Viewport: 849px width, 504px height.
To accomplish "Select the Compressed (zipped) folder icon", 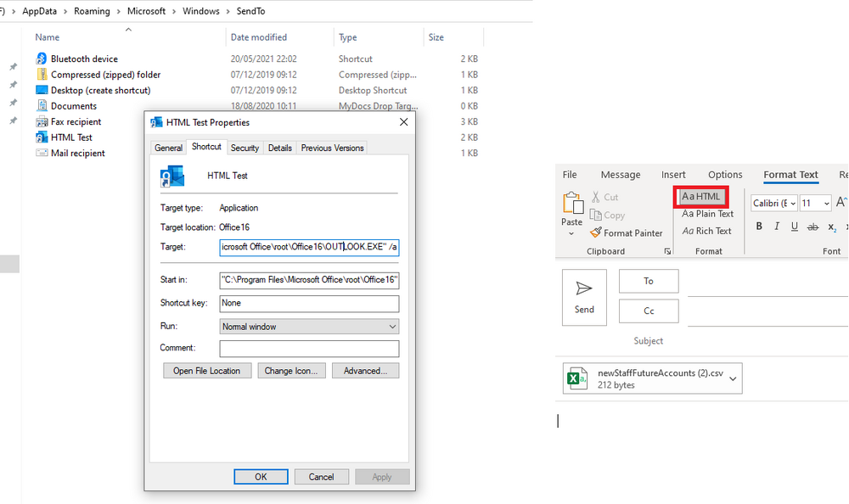I will point(42,74).
